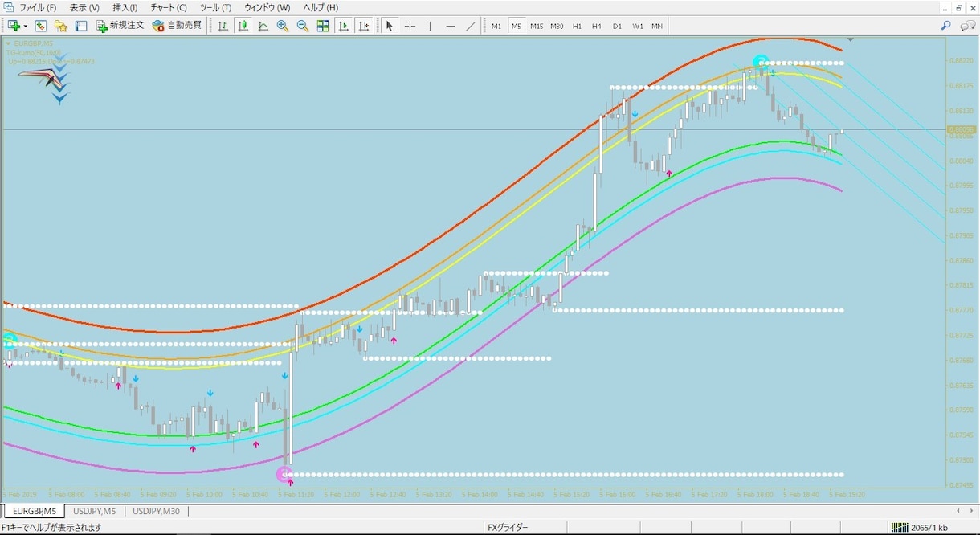Expand the new chart dropdown arrow
Viewport: 980px width, 535px height.
[26, 27]
